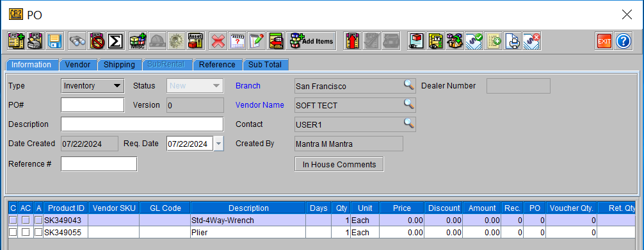
Task: Open the Type dropdown showing Inventory
Action: pos(93,85)
